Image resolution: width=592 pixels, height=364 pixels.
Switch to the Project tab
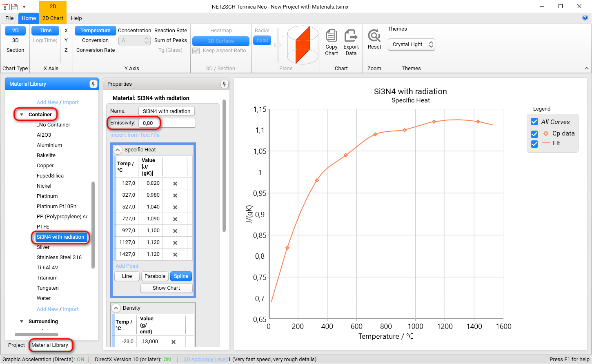pyautogui.click(x=16, y=345)
